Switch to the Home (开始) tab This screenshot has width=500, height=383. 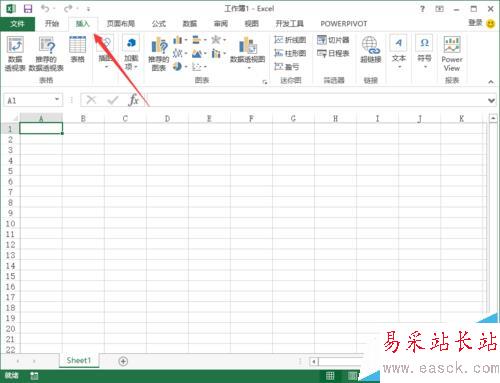point(52,23)
